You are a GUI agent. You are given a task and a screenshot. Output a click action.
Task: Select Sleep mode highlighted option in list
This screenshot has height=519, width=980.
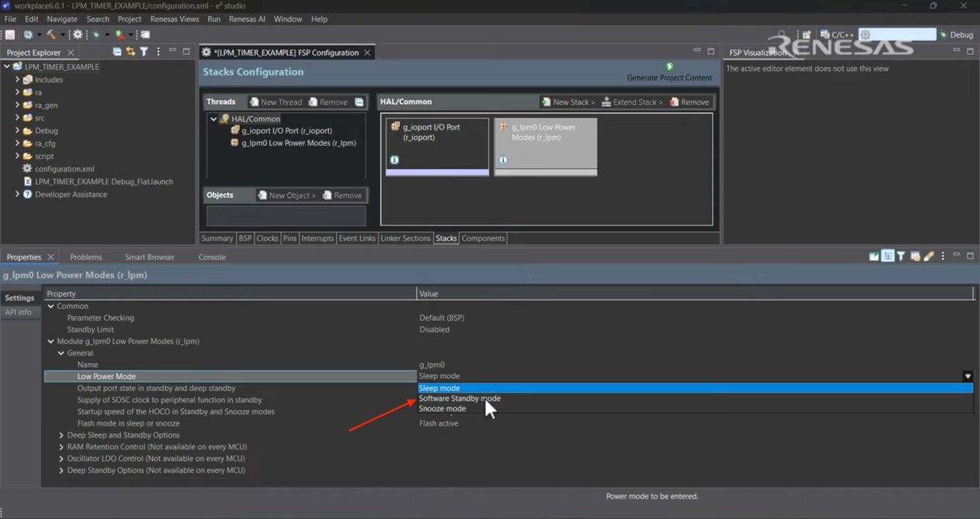695,388
